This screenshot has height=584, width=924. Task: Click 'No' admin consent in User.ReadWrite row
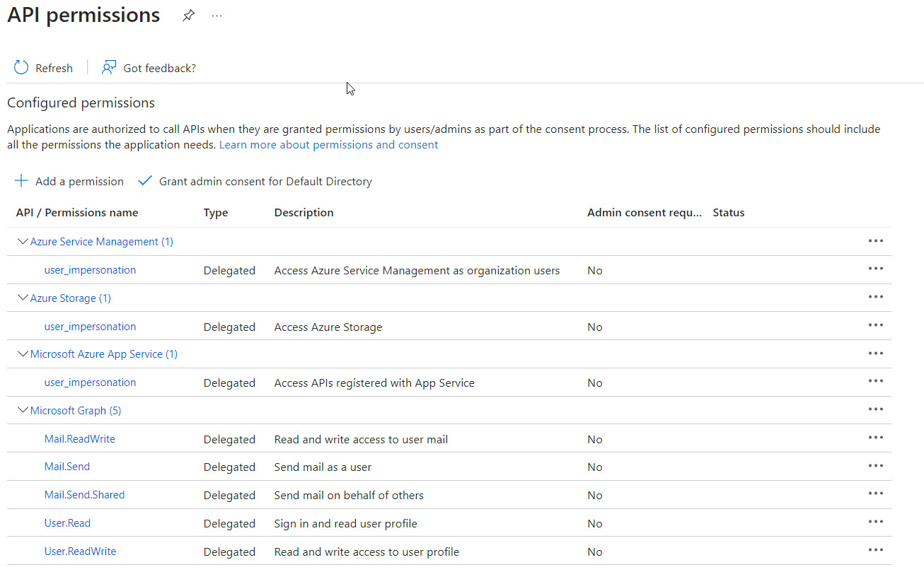(595, 552)
